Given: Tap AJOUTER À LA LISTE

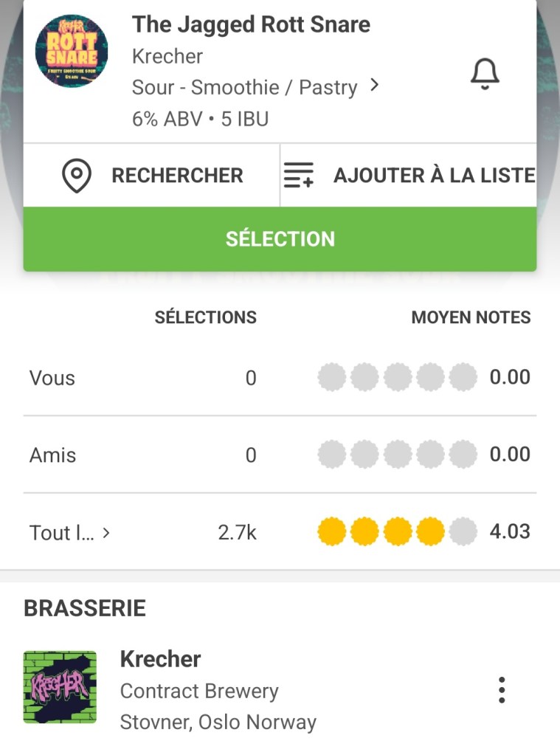Looking at the screenshot, I should (434, 176).
